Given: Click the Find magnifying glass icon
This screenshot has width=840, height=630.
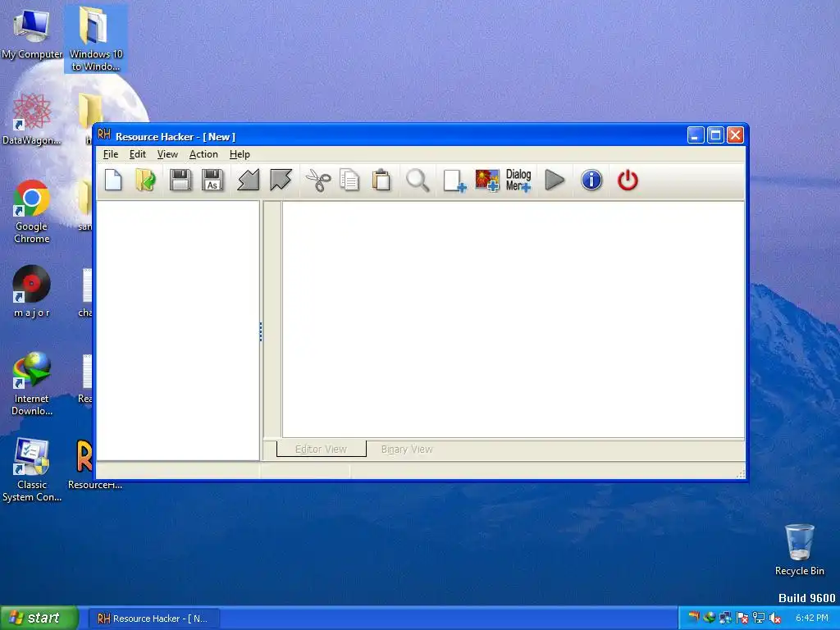Looking at the screenshot, I should (x=418, y=180).
